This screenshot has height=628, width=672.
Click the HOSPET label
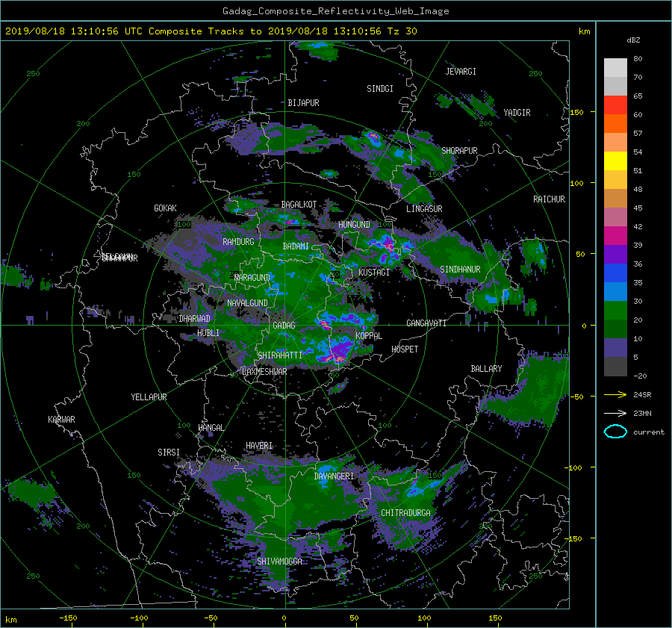[x=405, y=349]
